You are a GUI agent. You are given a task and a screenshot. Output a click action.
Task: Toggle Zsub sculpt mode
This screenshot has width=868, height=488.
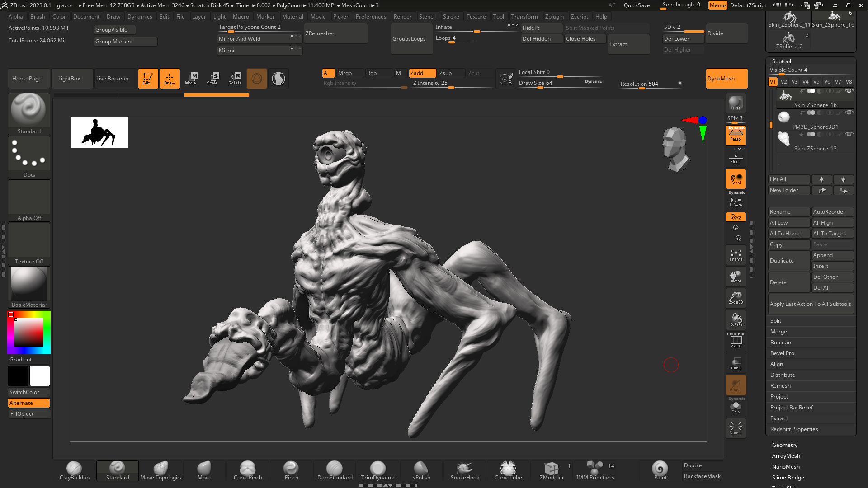(x=450, y=73)
